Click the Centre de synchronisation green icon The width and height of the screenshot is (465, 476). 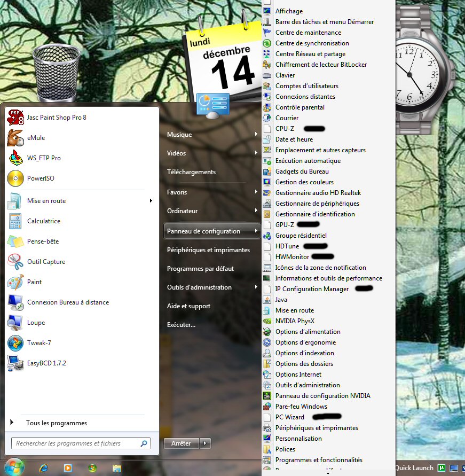point(267,43)
